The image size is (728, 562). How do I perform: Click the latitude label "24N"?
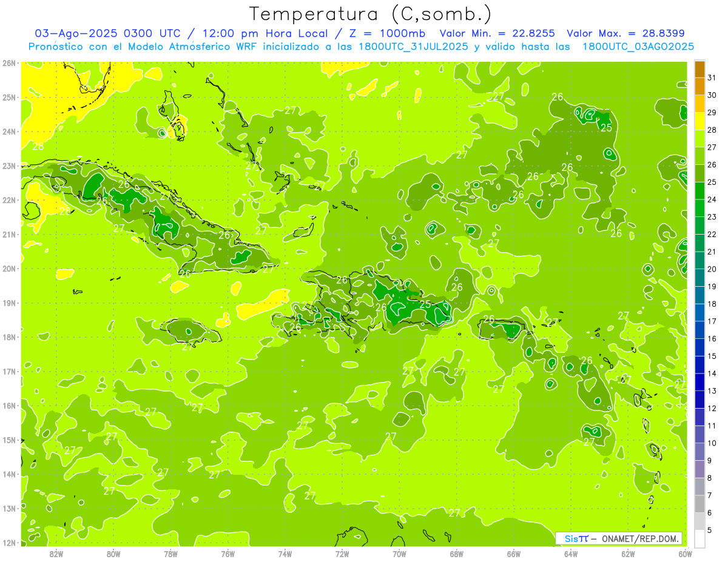[9, 132]
